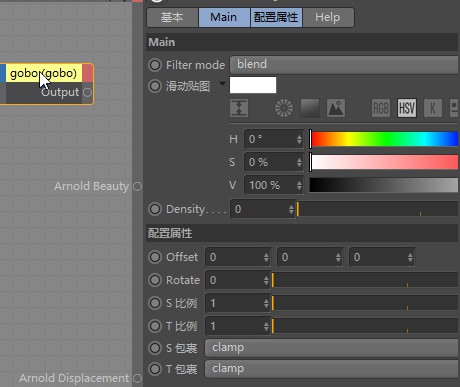Click the Arnold Beauty input port
This screenshot has height=387, width=460.
coord(137,186)
